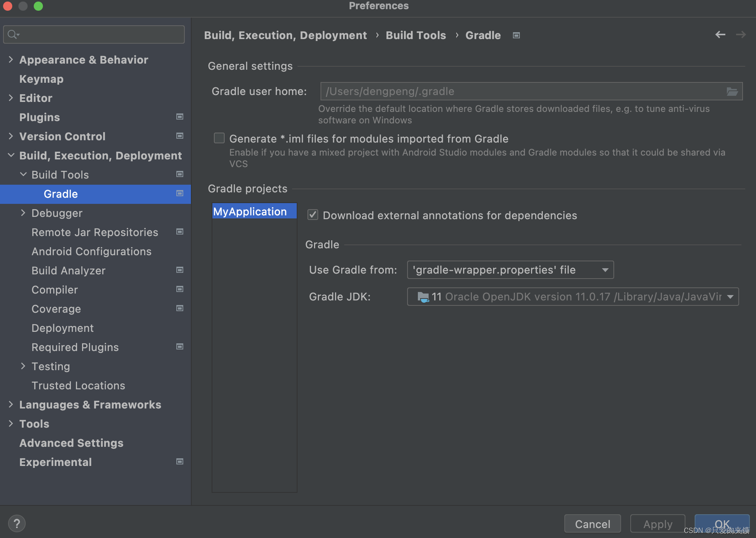Open the Use Gradle from dropdown
Image resolution: width=756 pixels, height=538 pixels.
tap(509, 270)
